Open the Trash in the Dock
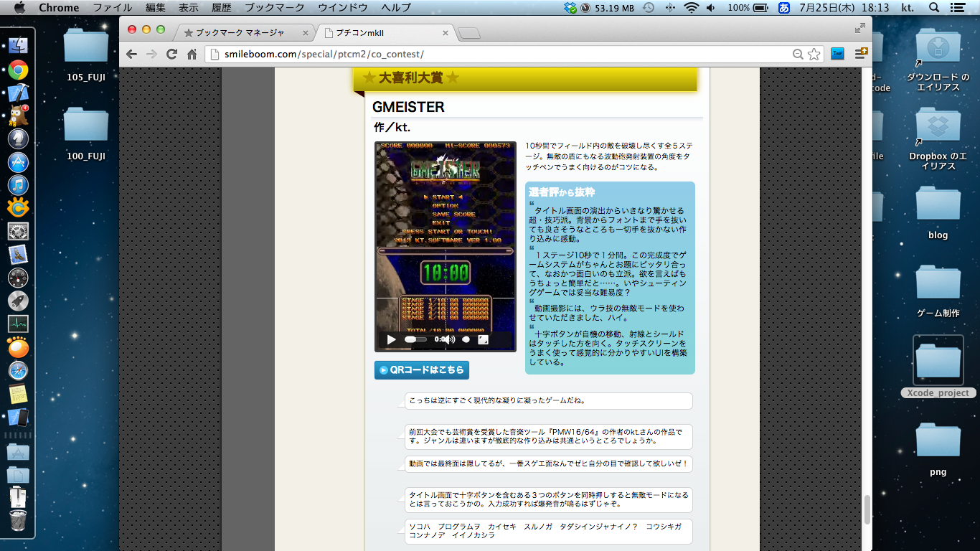The height and width of the screenshot is (551, 980). point(18,520)
